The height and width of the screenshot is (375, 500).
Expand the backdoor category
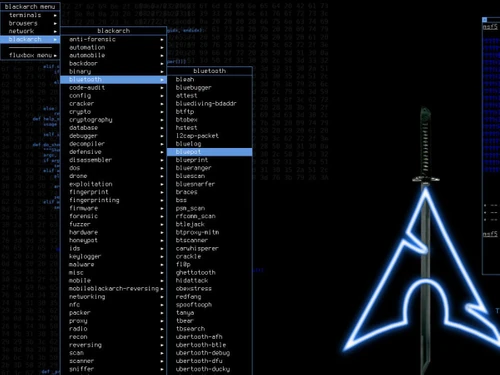[113, 63]
